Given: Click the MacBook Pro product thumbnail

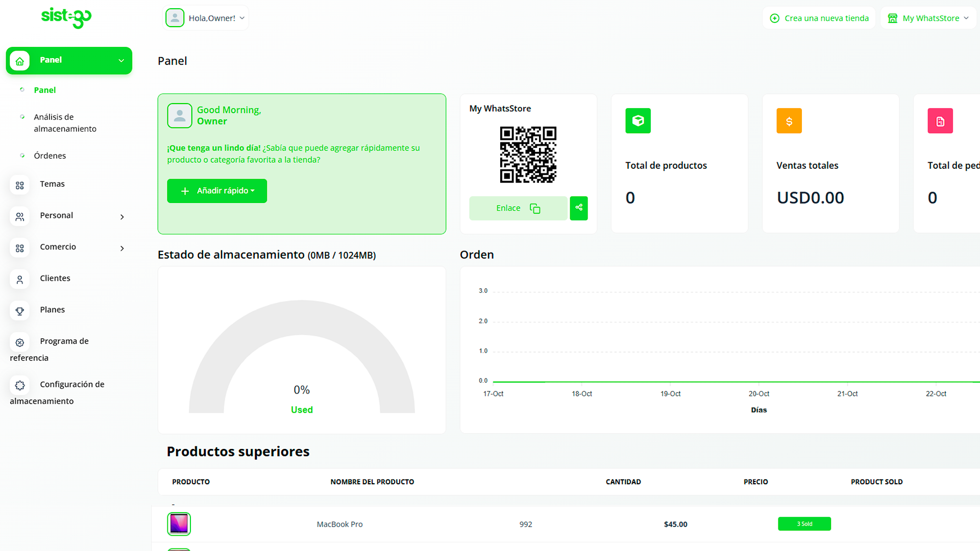Looking at the screenshot, I should [179, 524].
